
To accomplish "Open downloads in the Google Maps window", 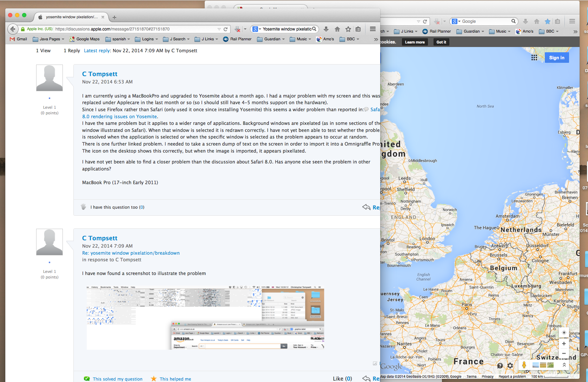I will 526,21.
